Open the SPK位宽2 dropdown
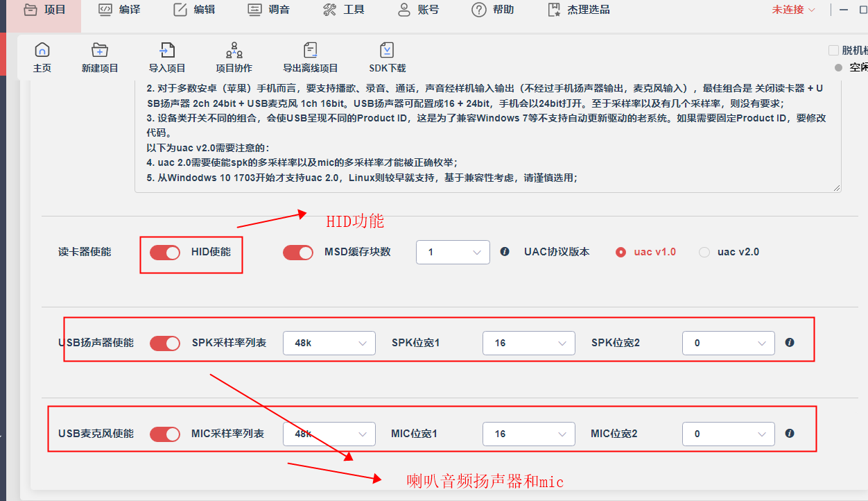The height and width of the screenshot is (501, 868). click(x=729, y=343)
